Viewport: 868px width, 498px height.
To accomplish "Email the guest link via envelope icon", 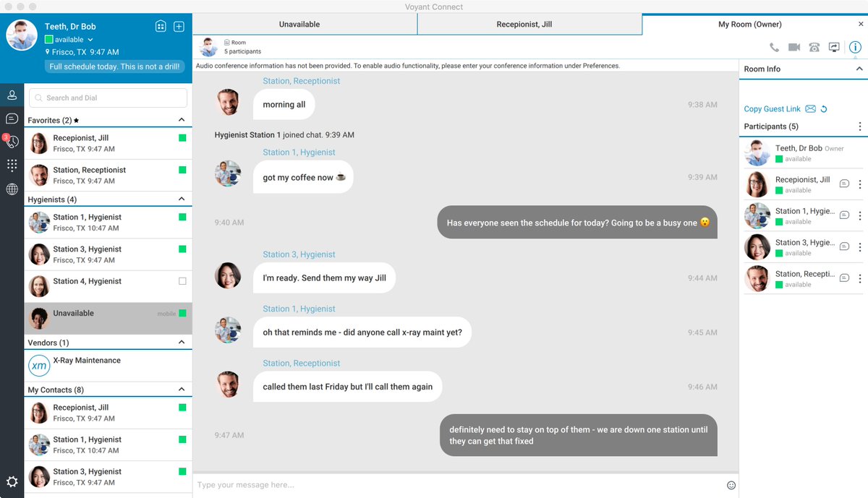I will point(810,108).
